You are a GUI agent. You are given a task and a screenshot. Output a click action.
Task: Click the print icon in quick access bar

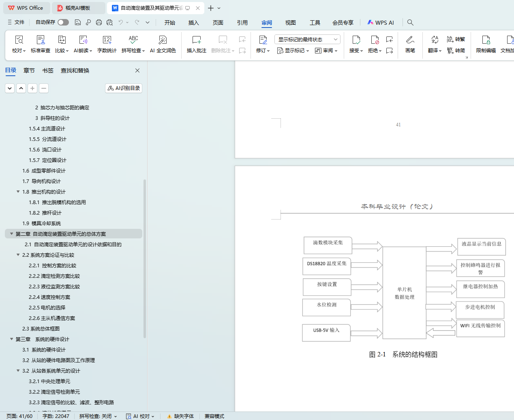[x=99, y=22]
